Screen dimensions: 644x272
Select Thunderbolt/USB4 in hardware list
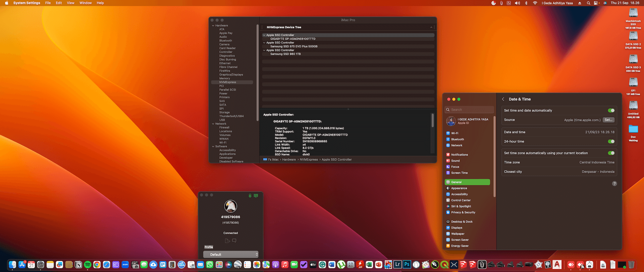[x=231, y=116]
